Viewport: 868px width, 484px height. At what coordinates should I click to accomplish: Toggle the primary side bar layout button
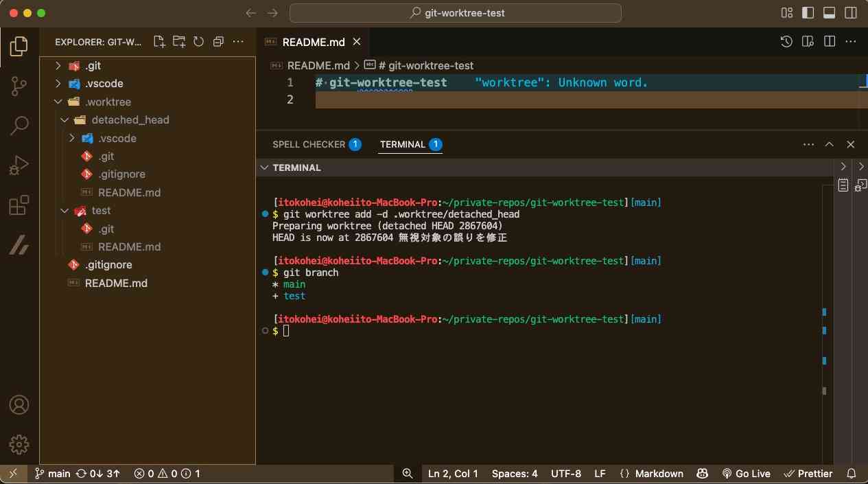pyautogui.click(x=808, y=13)
